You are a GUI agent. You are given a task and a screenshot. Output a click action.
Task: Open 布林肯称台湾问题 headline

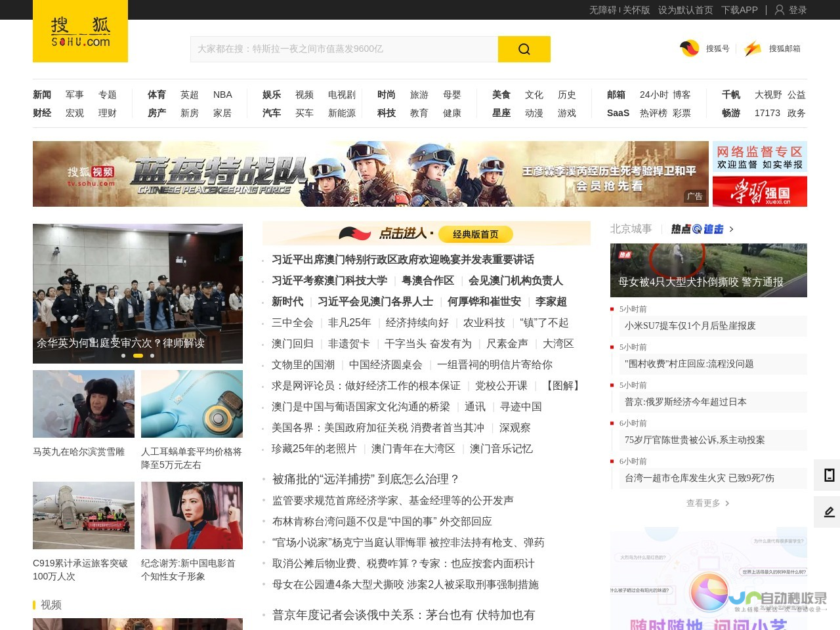(382, 522)
